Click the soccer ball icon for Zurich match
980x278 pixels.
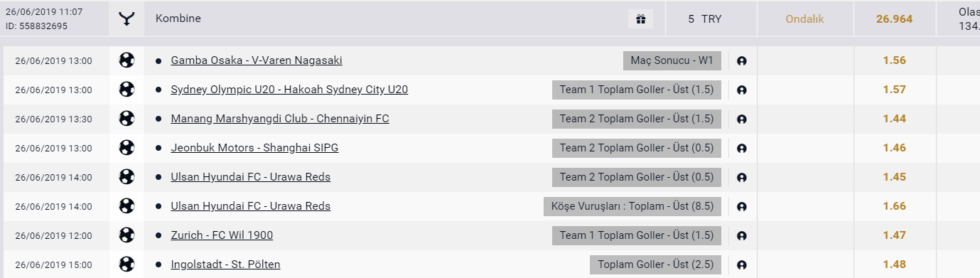(x=126, y=235)
